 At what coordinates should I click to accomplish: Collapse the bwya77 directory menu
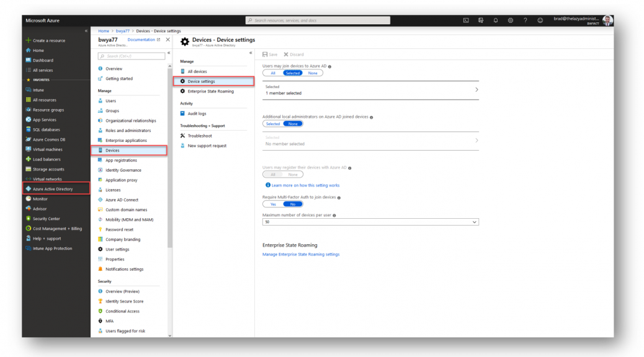[x=169, y=53]
